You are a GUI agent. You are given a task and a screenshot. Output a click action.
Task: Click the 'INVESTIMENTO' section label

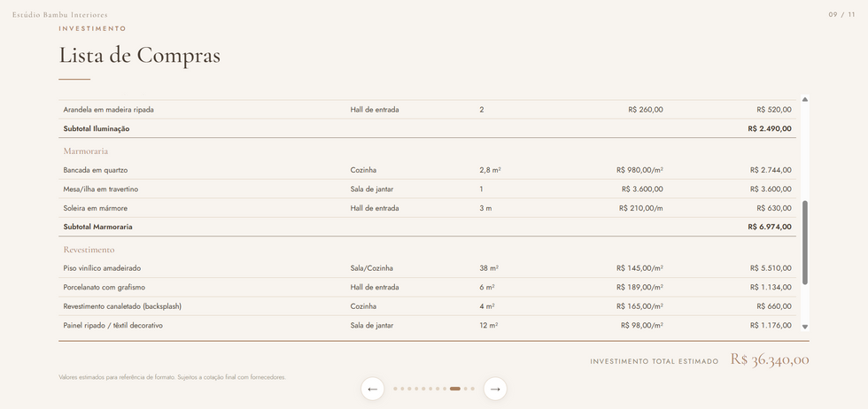coord(92,28)
